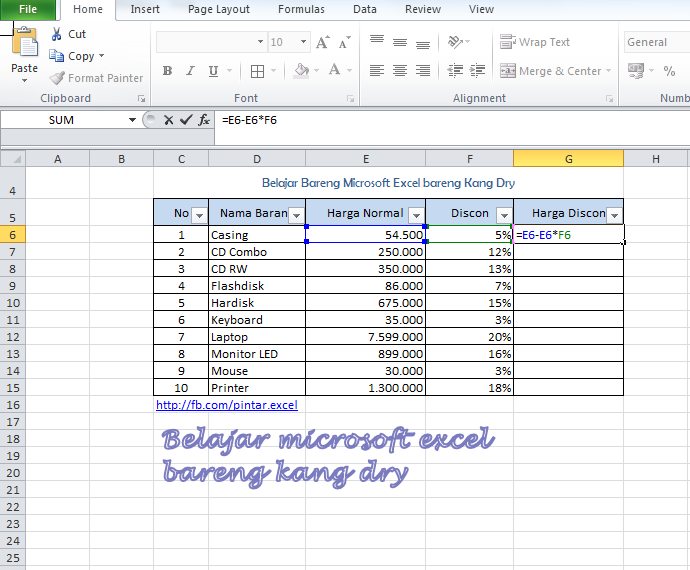This screenshot has height=570, width=690.
Task: Click the Orientation text rotation icon
Action: pyautogui.click(x=455, y=42)
